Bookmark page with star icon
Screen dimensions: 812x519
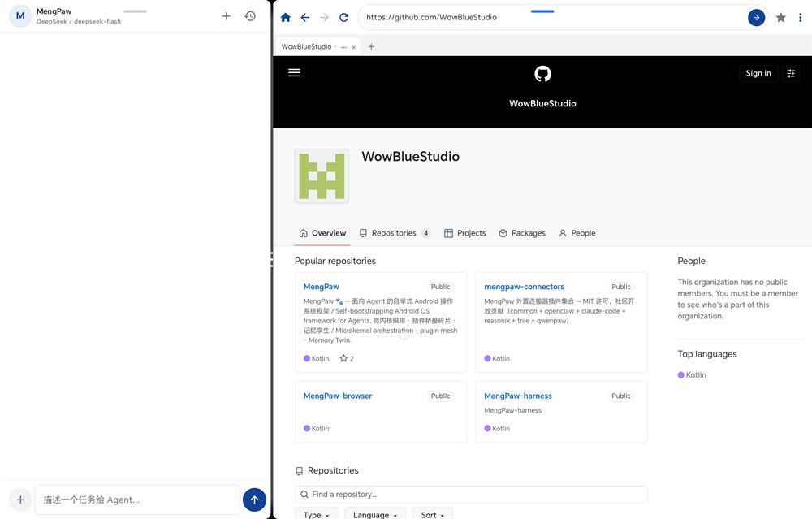tap(781, 18)
